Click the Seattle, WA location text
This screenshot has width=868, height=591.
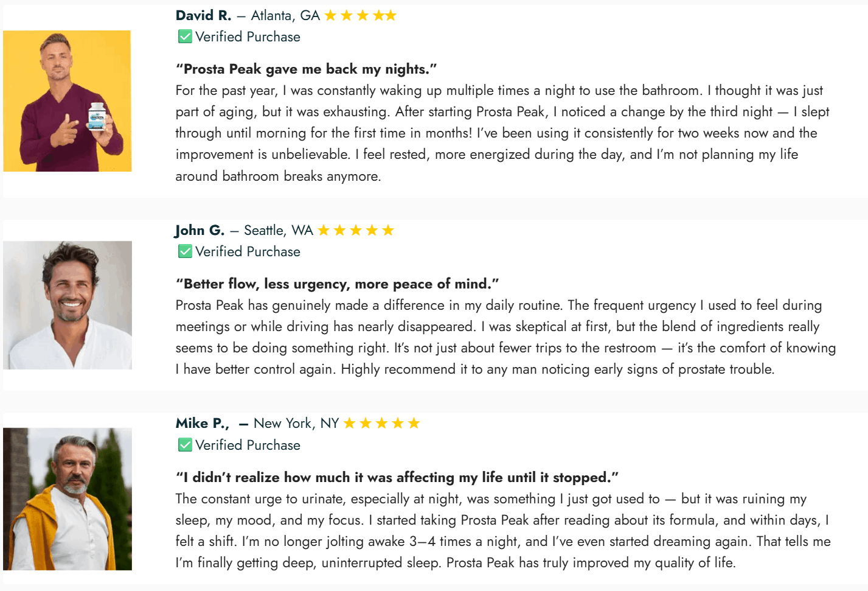(x=279, y=230)
